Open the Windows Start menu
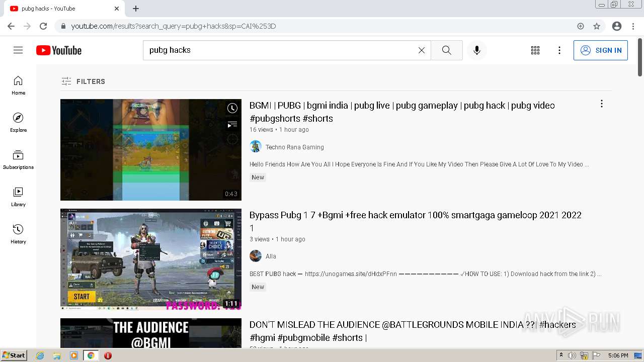The height and width of the screenshot is (362, 644). [x=14, y=355]
